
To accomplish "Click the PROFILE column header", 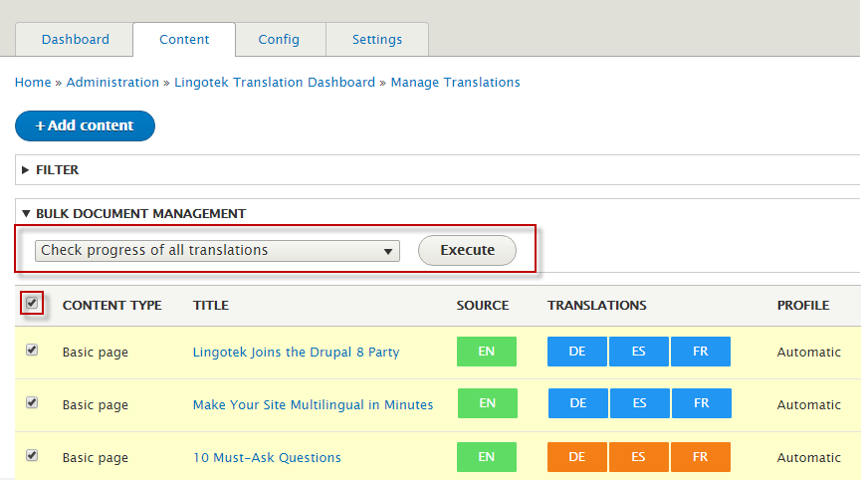I will click(x=802, y=306).
